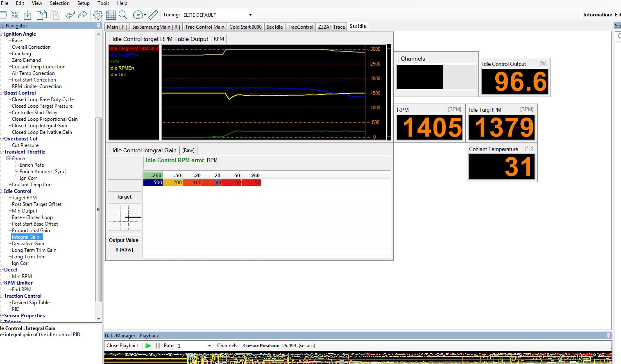The width and height of the screenshot is (621, 364).
Task: Click the collapse arrows toolbar icon
Action: tap(15, 15)
